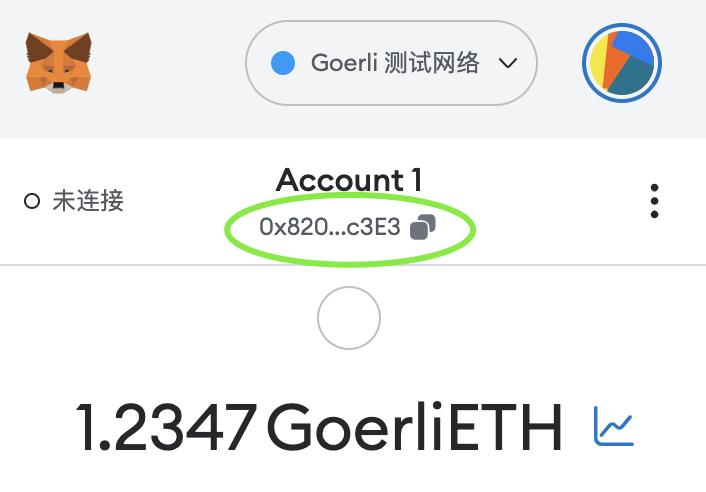Open the portfolio chart icon beside the balance
The width and height of the screenshot is (706, 492).
click(614, 426)
